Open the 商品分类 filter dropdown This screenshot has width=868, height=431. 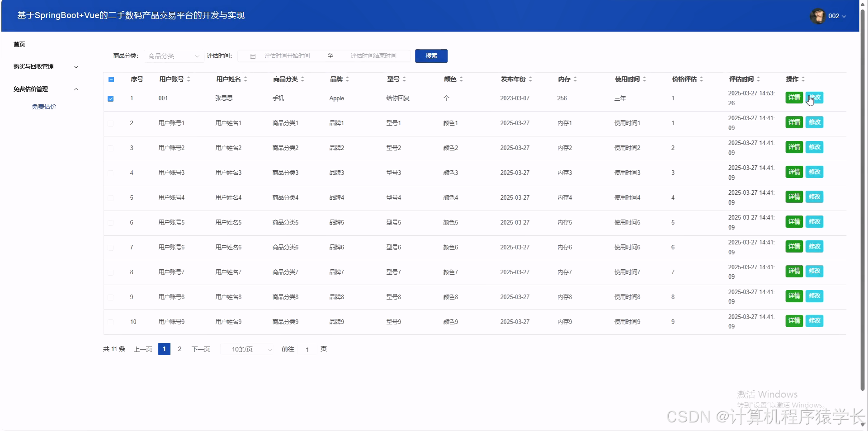(x=173, y=56)
